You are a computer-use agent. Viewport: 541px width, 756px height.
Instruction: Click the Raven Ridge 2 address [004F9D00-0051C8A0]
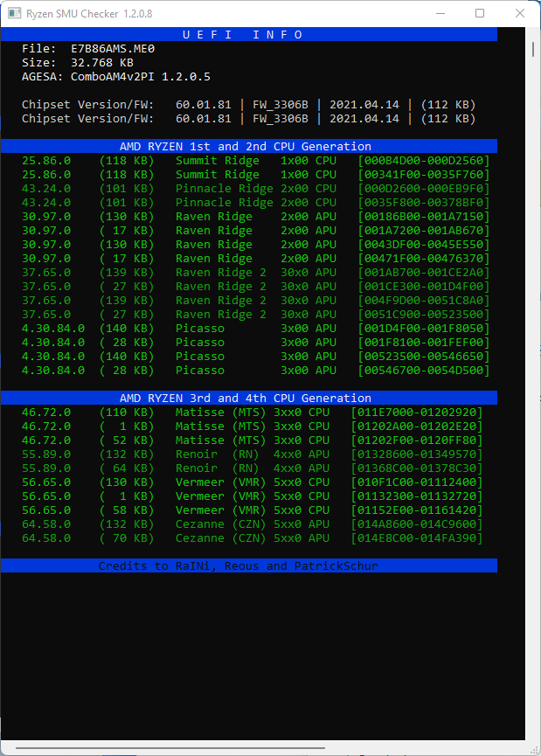click(424, 301)
